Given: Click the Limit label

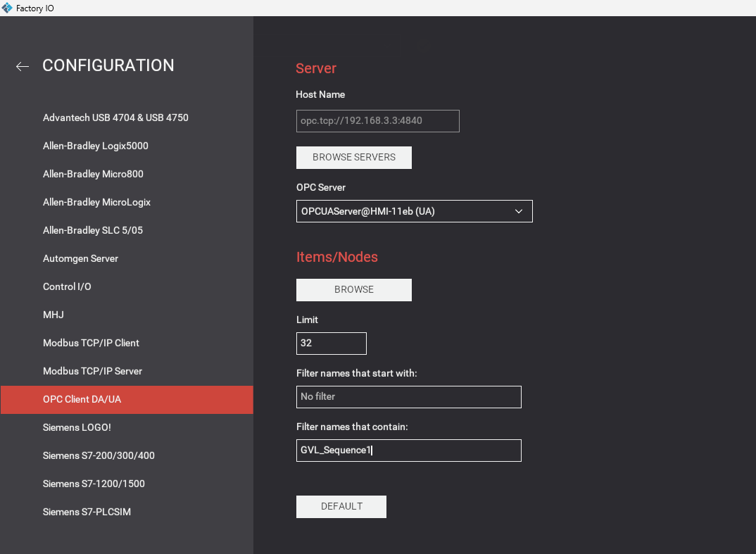Looking at the screenshot, I should tap(307, 320).
